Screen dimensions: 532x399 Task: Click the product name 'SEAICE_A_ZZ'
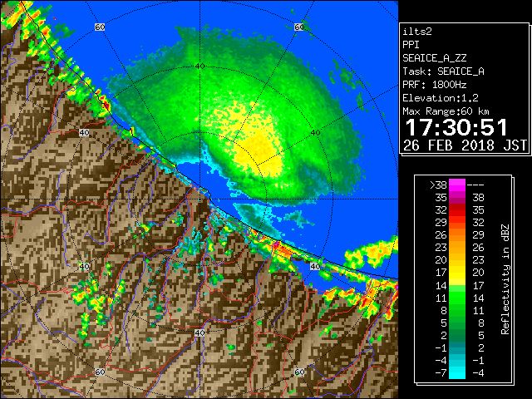[x=435, y=58]
